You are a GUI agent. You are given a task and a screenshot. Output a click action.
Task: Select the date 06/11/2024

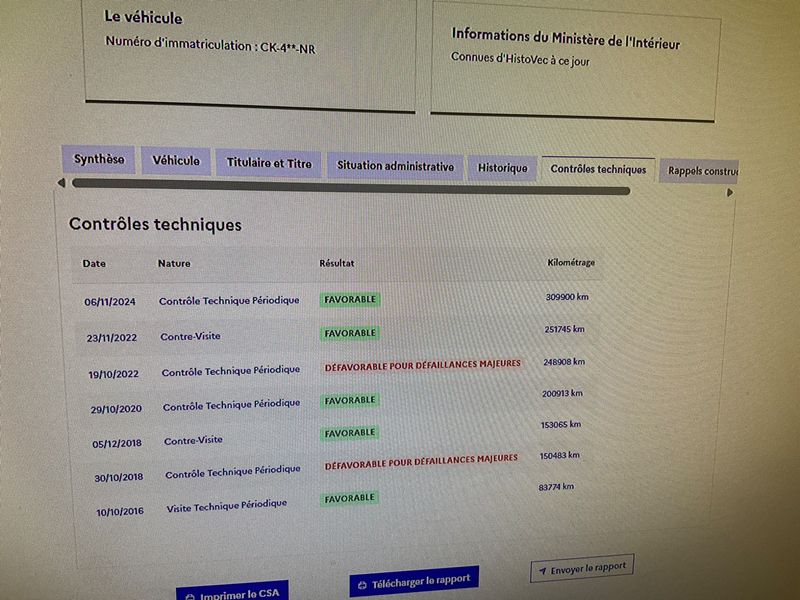pos(110,302)
